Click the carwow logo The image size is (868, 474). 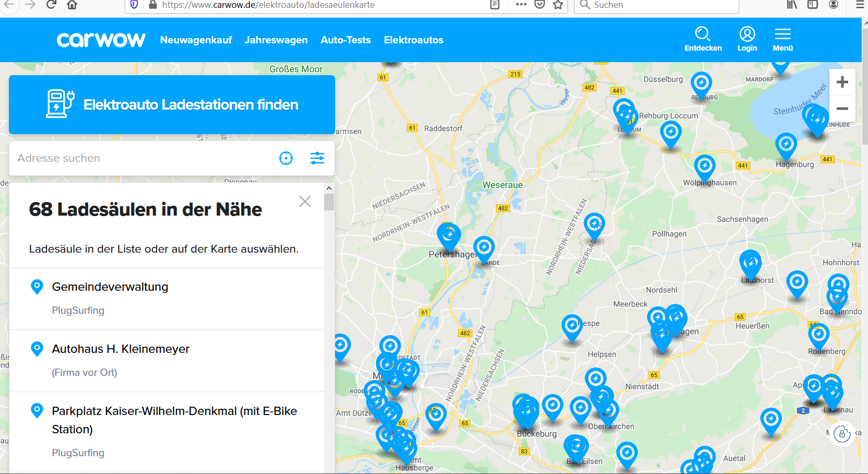click(x=101, y=40)
